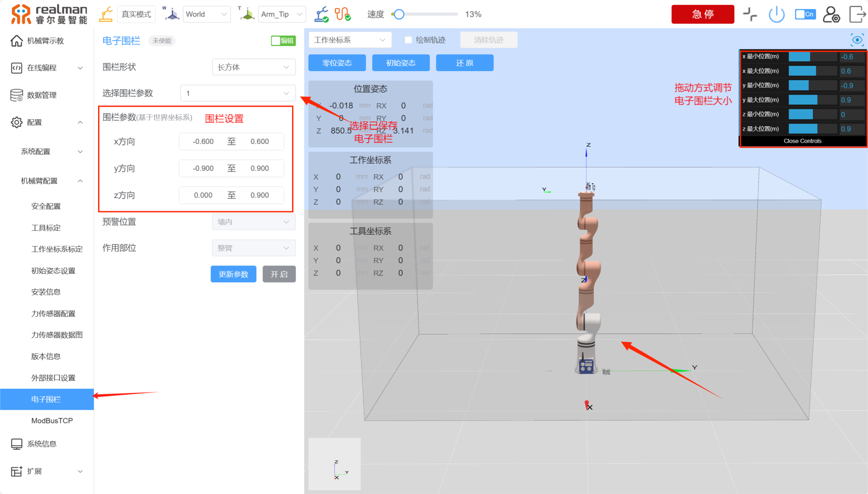Check the 绘制轨迹 checkbox
This screenshot has width=868, height=494.
coord(408,40)
